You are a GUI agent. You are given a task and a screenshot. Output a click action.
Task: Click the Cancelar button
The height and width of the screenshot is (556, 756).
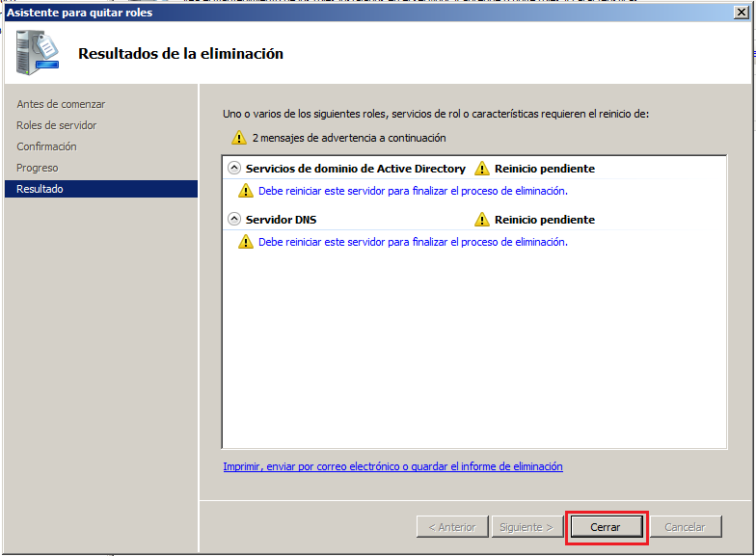tap(685, 527)
